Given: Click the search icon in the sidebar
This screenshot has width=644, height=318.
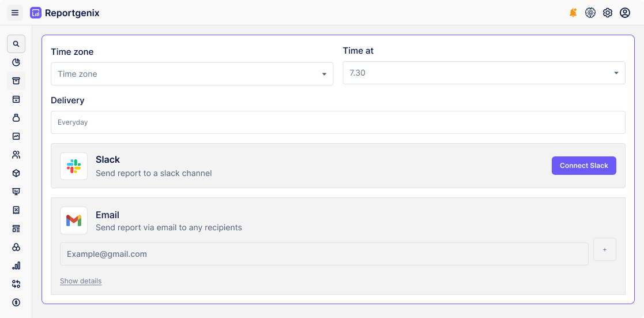Looking at the screenshot, I should coord(16,44).
